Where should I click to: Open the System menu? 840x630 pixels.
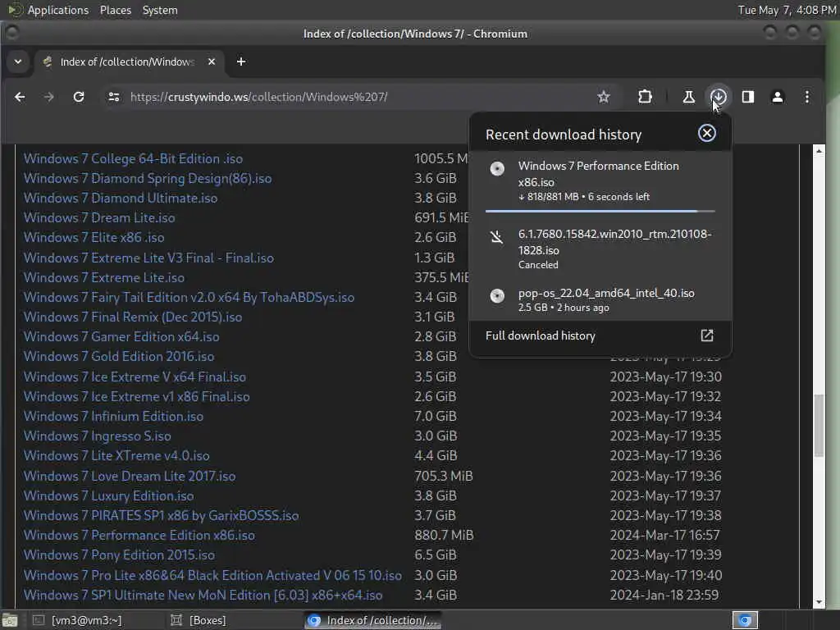coord(160,10)
